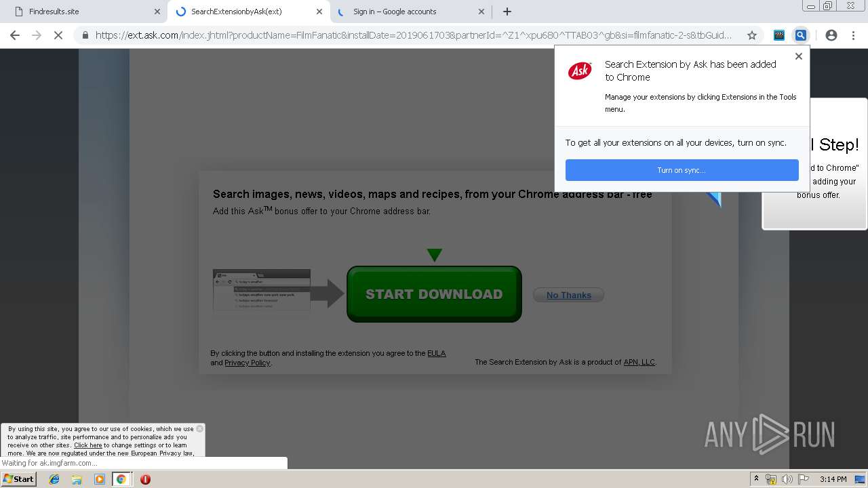The image size is (868, 488).
Task: Go back to the previous page
Action: click(x=15, y=35)
